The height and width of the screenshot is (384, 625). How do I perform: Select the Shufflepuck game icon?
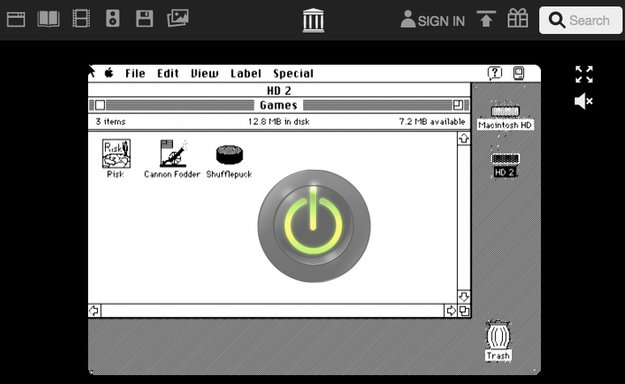pos(229,155)
